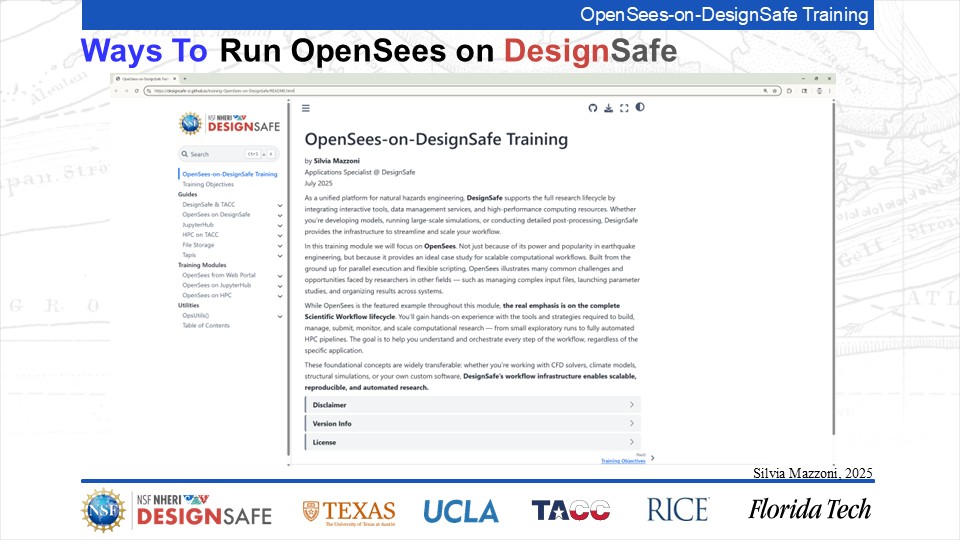Open the GitHub repository icon
960x540 pixels.
pyautogui.click(x=592, y=108)
